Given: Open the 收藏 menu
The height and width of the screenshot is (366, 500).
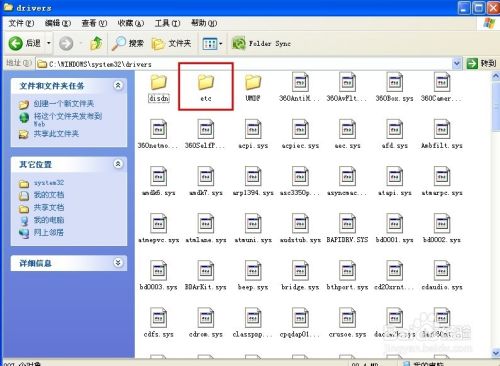Looking at the screenshot, I should coord(130,23).
